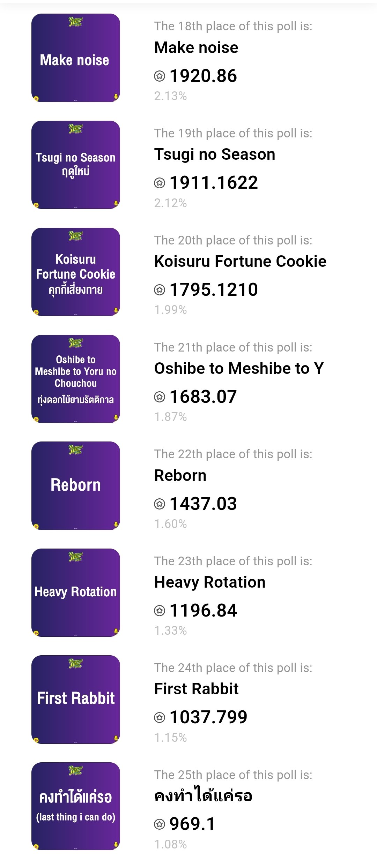377x868 pixels.
Task: Click star icon beside 1196.84 score
Action: (x=160, y=611)
